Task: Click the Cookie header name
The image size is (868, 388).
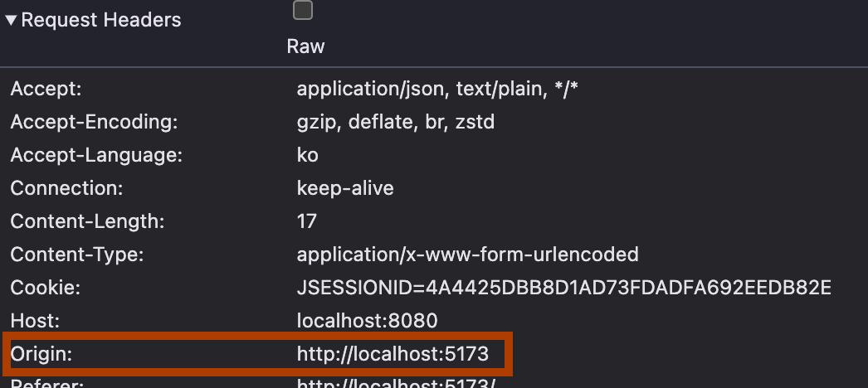Action: coord(46,288)
